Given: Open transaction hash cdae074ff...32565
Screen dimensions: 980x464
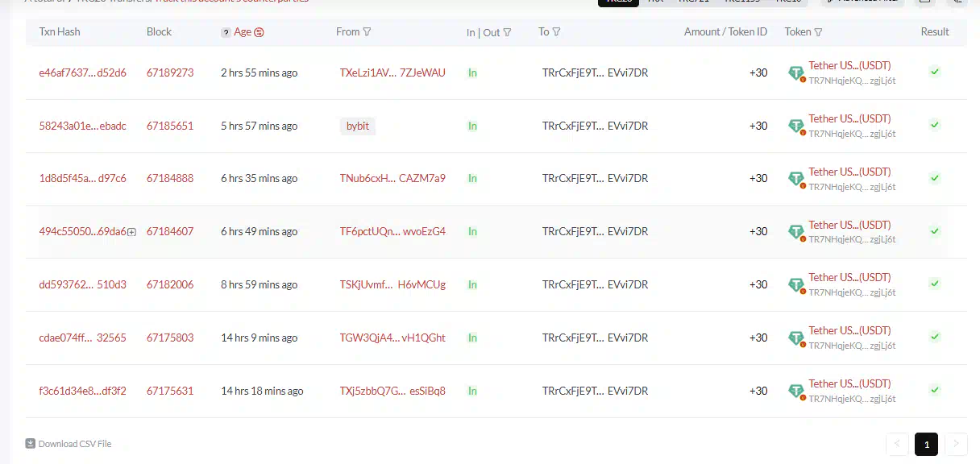Looking at the screenshot, I should point(82,338).
